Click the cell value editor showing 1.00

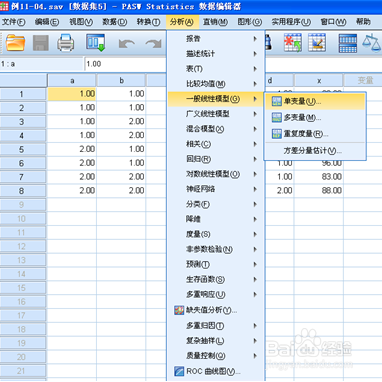click(125, 64)
